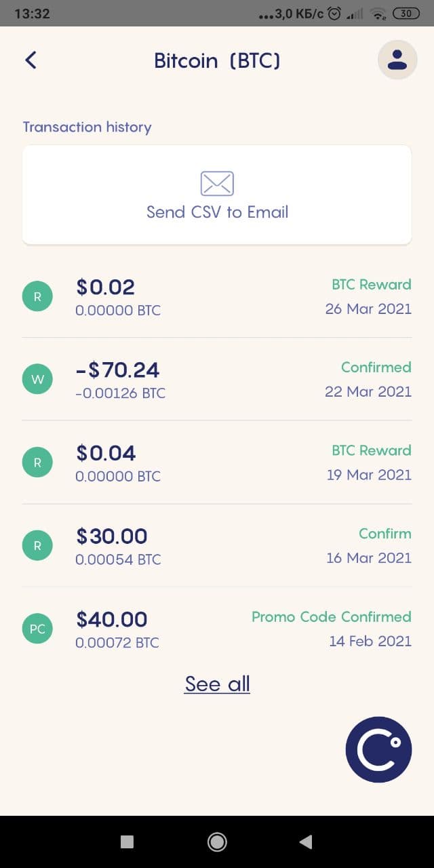This screenshot has width=434, height=868.
Task: Tap Android home navigation button
Action: point(217,842)
